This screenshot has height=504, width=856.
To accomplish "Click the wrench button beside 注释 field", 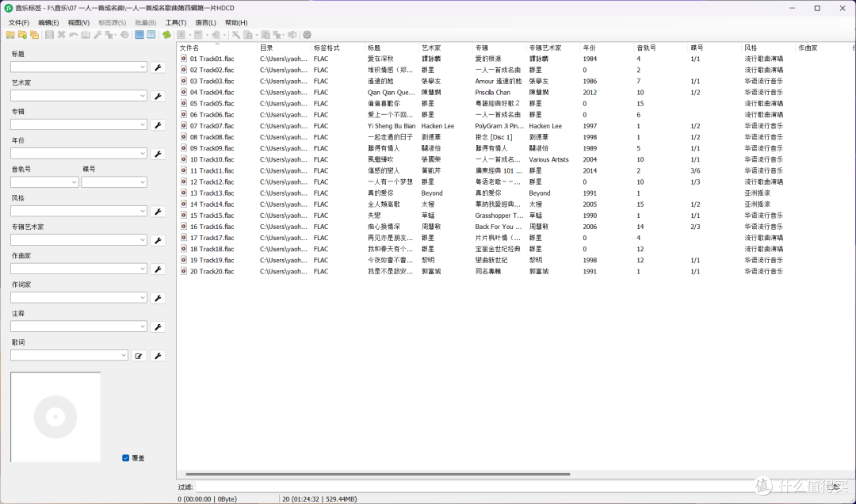I will click(x=158, y=326).
